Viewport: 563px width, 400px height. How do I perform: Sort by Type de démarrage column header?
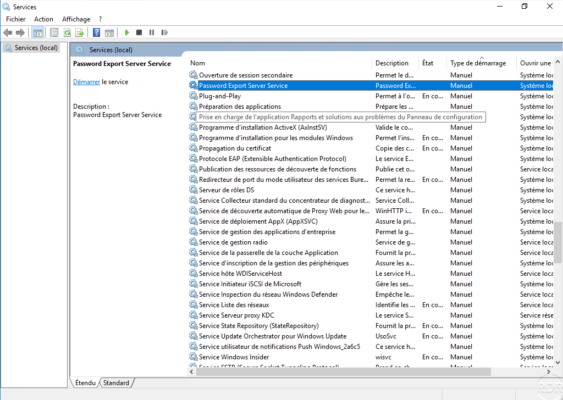(x=478, y=63)
